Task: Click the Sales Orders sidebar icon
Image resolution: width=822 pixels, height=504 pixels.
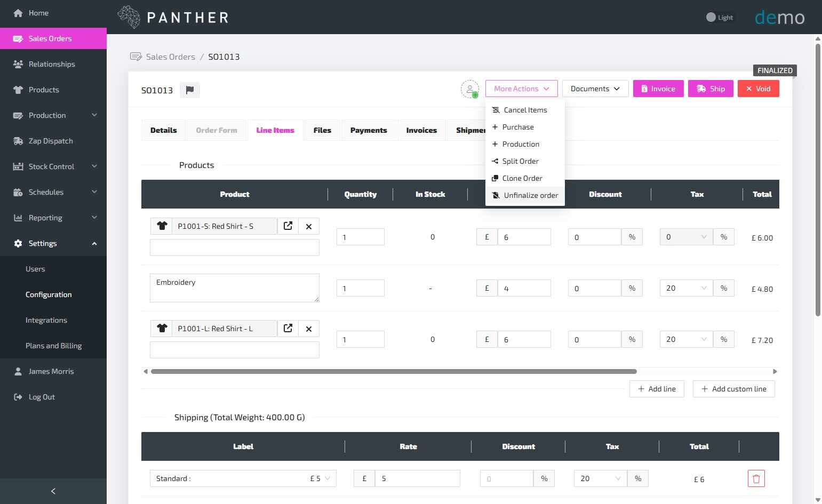Action: (x=18, y=38)
